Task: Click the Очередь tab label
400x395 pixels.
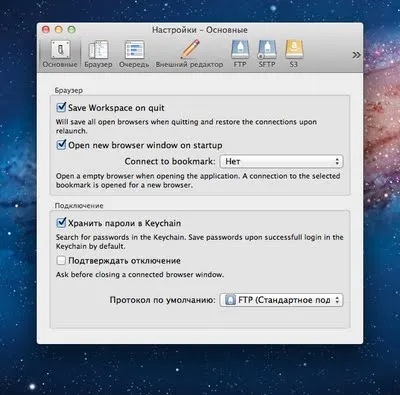Action: click(134, 64)
